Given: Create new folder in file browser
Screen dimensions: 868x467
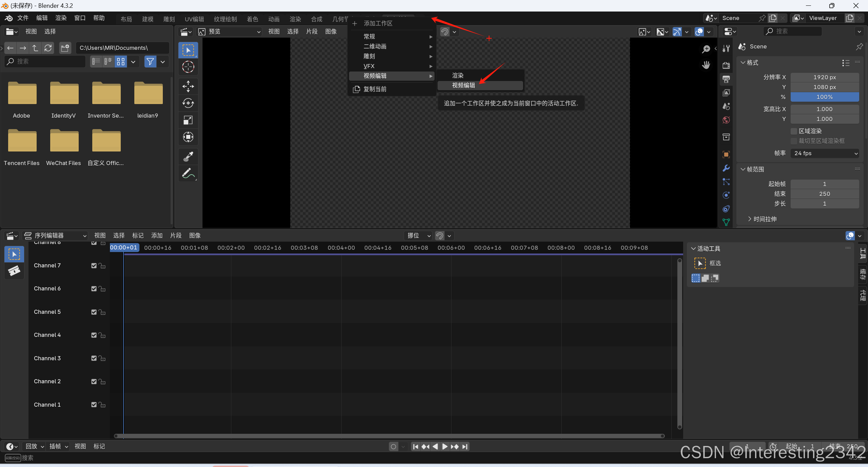Looking at the screenshot, I should pos(65,48).
